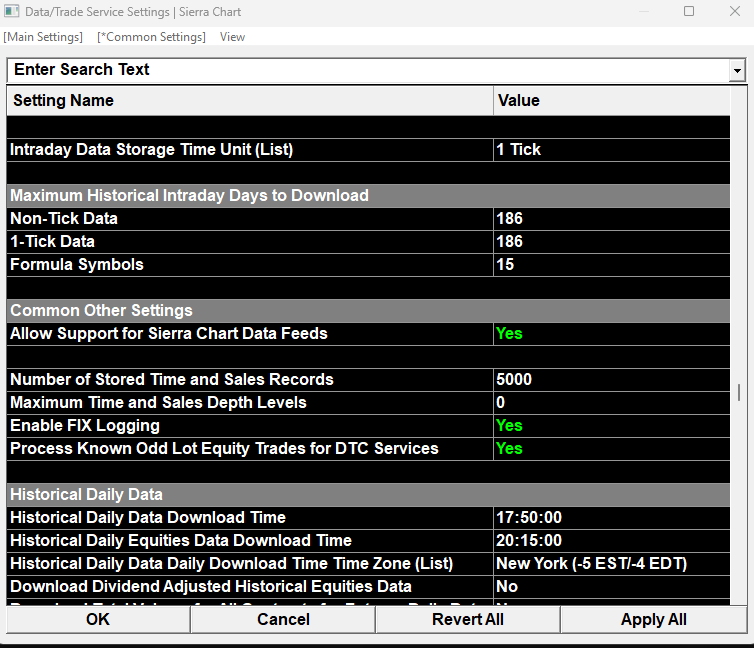Toggle Yes value for Odd Lot Equity Trades
754x648 pixels.
point(612,449)
